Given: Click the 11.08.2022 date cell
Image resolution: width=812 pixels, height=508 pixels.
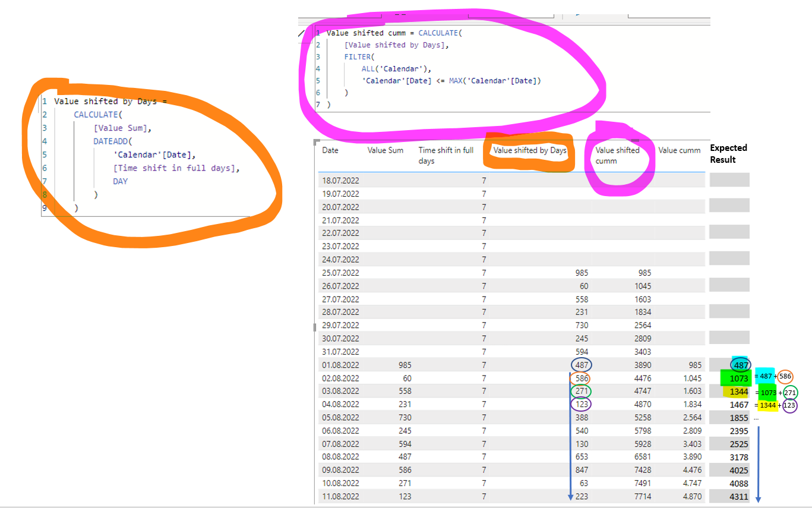Looking at the screenshot, I should 341,496.
